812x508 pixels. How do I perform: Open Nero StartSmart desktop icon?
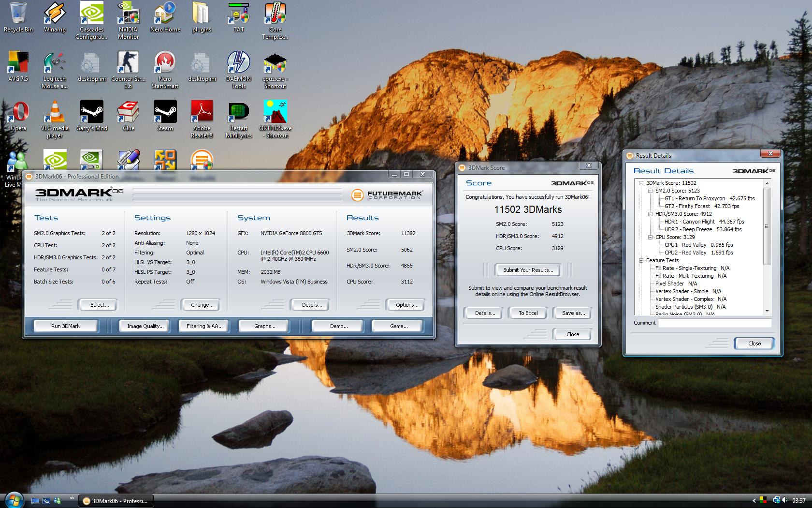165,70
